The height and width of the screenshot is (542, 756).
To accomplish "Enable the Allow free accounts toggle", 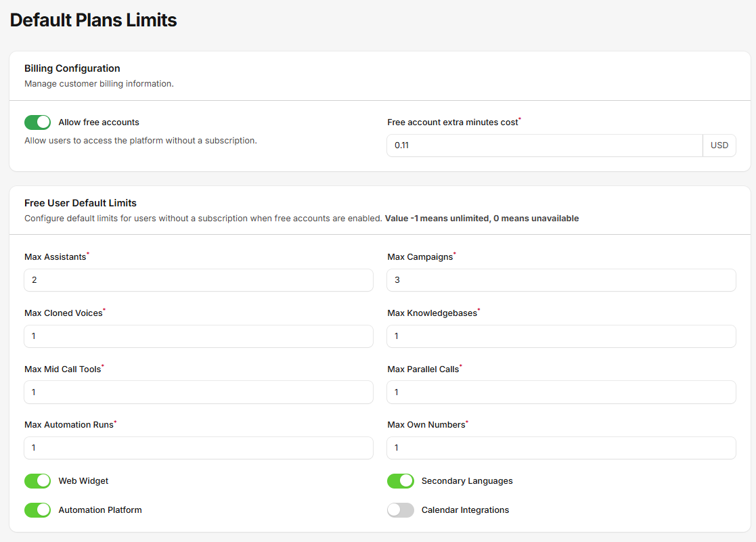I will [x=37, y=122].
